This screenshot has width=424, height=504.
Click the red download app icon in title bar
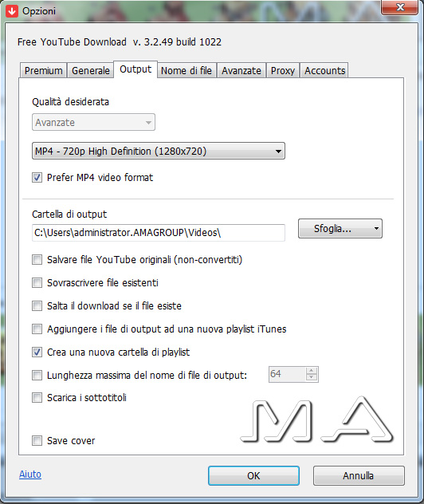tap(12, 11)
